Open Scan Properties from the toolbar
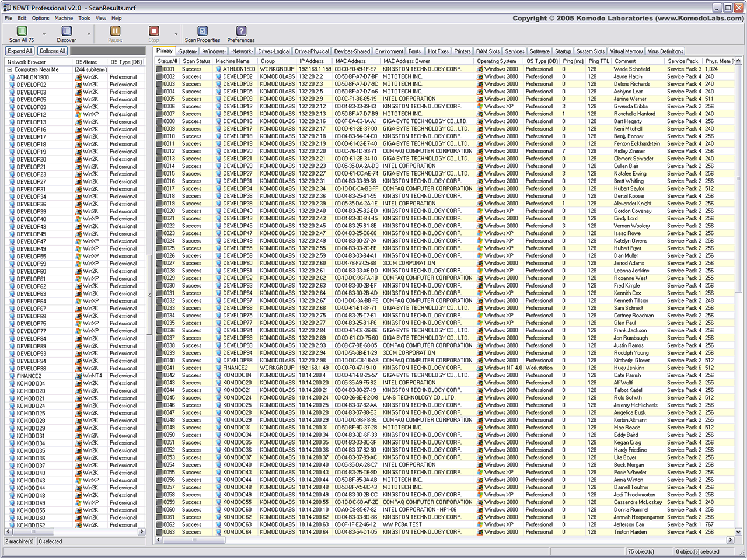The image size is (747, 560). click(x=201, y=30)
